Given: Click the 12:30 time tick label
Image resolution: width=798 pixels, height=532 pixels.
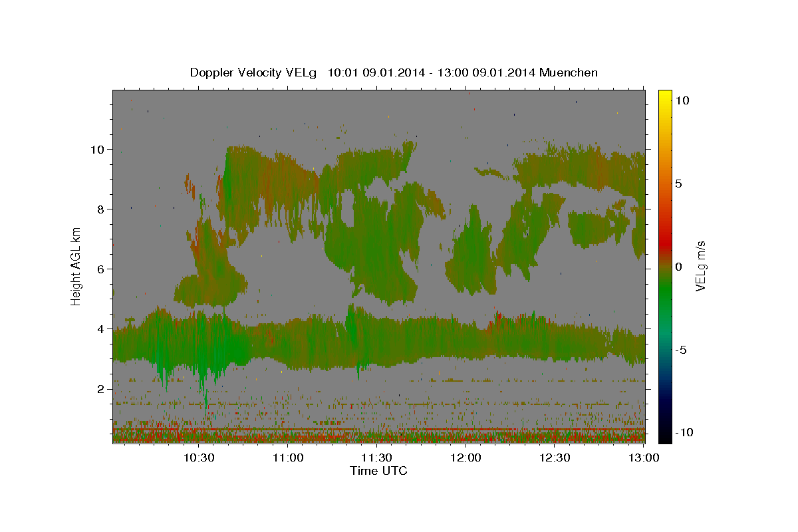Looking at the screenshot, I should click(555, 458).
